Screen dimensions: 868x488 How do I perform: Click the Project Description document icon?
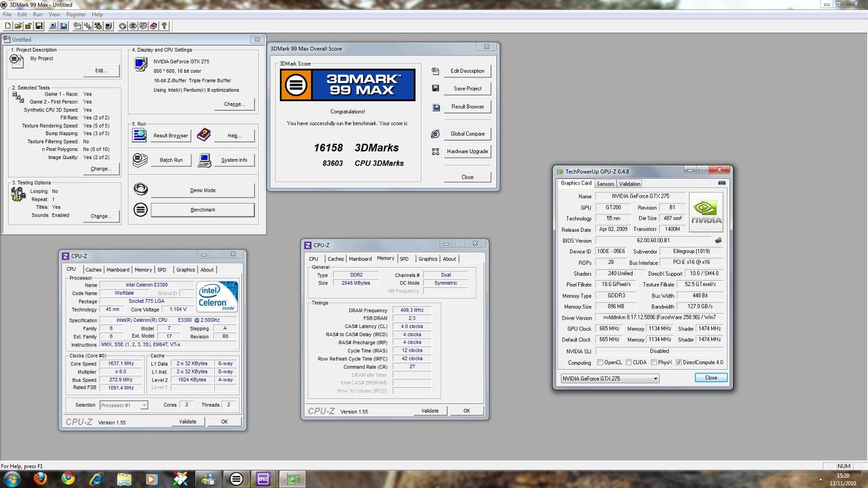(x=17, y=61)
